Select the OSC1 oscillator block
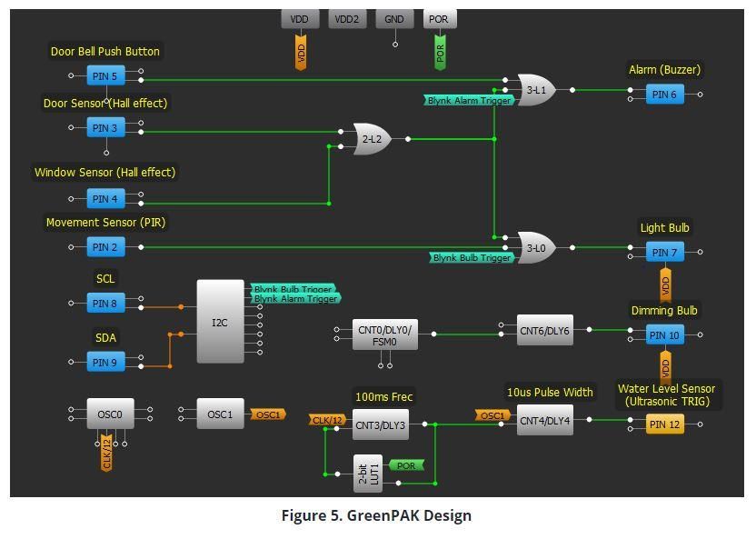The height and width of the screenshot is (539, 756). click(x=220, y=414)
